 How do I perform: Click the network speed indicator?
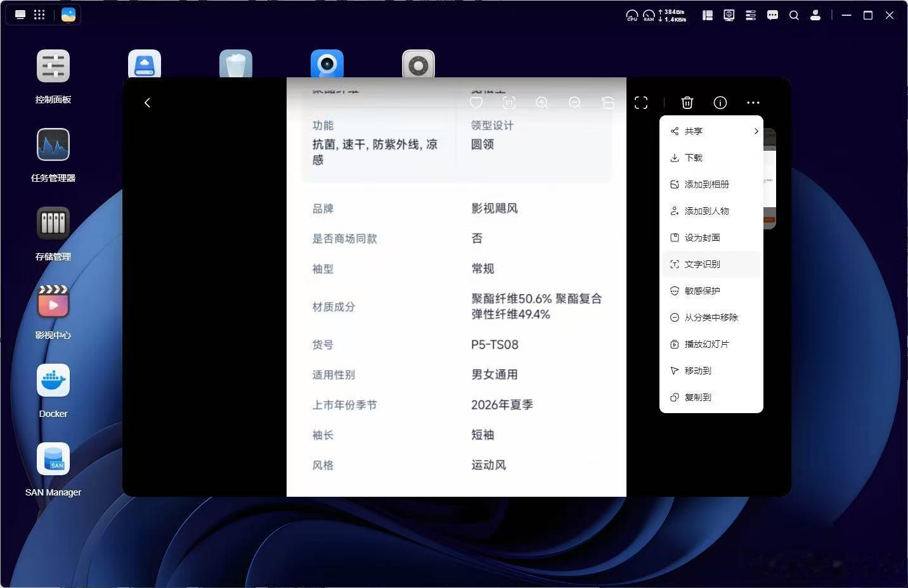pyautogui.click(x=672, y=15)
